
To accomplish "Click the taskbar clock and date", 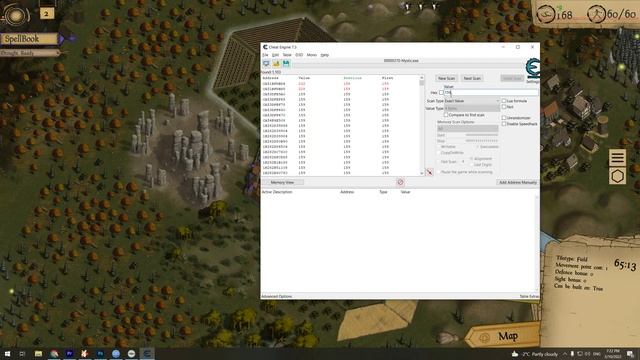I will (x=613, y=354).
